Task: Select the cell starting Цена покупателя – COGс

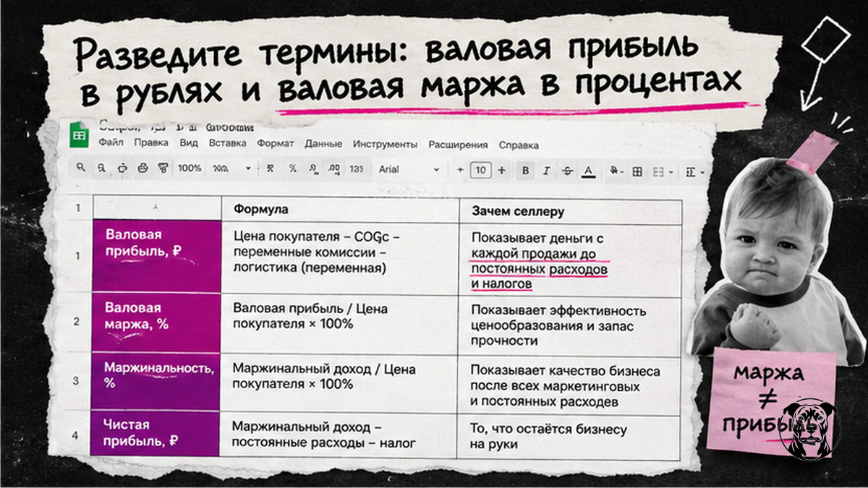Action: [339, 258]
